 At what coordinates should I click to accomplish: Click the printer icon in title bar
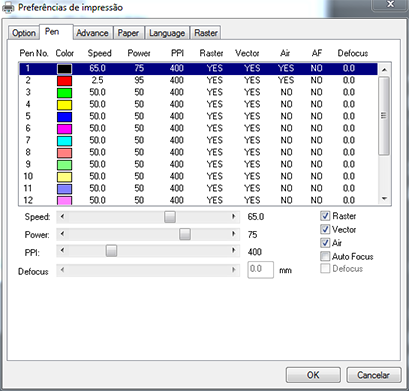pos(8,7)
